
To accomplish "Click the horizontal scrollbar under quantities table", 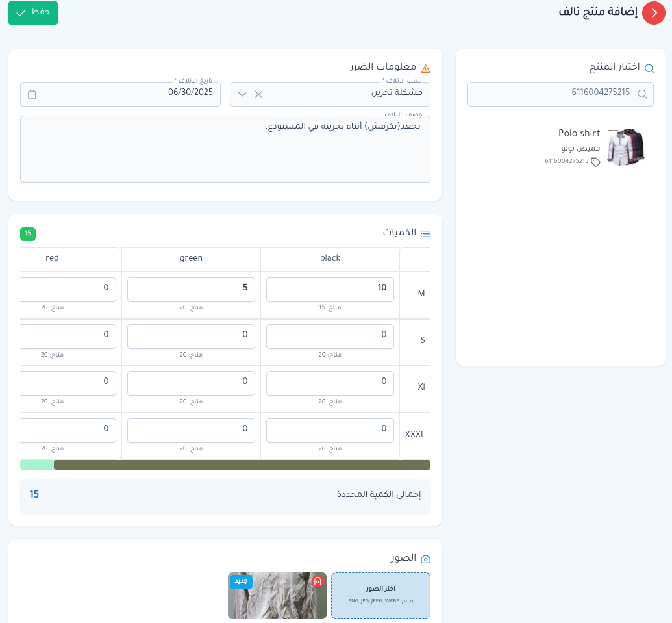I will [x=242, y=464].
